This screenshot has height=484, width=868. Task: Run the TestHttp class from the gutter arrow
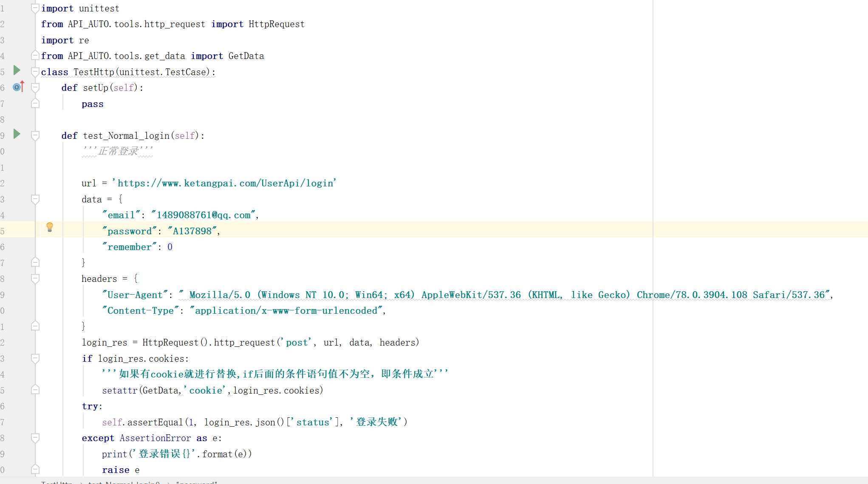pyautogui.click(x=17, y=70)
